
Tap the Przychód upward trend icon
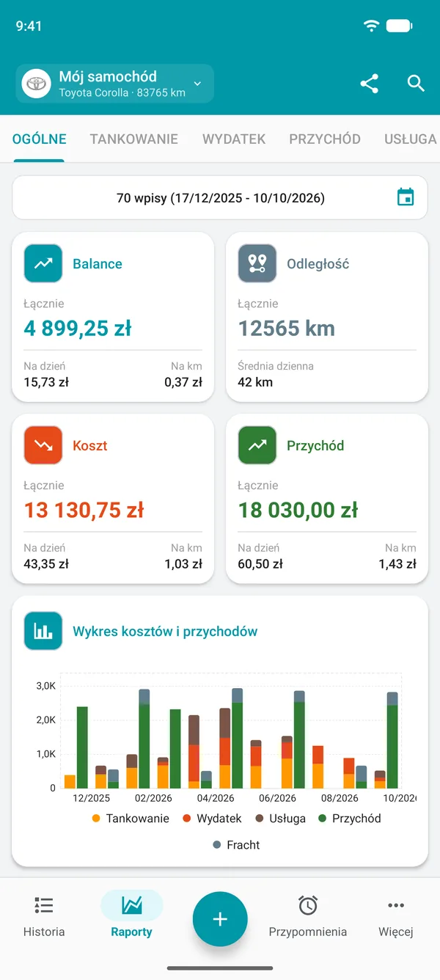pos(257,445)
